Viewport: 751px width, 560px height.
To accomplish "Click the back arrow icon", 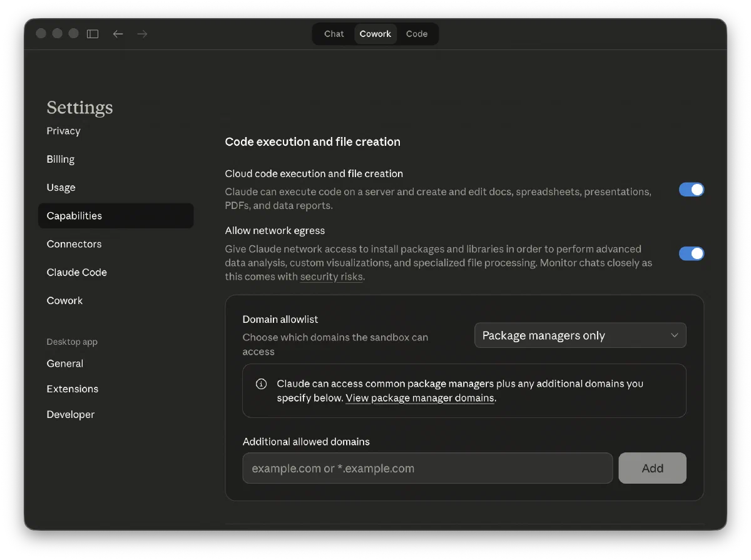I will (x=118, y=34).
